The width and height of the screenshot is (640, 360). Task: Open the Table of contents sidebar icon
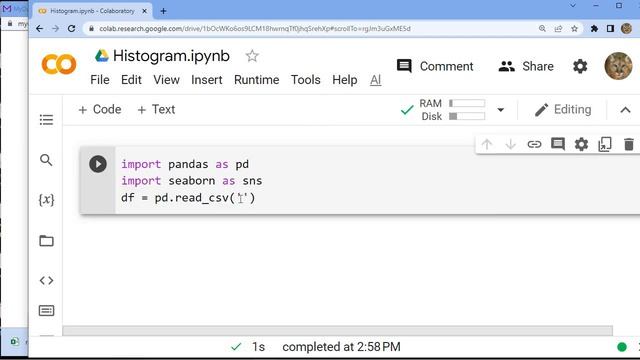click(46, 120)
